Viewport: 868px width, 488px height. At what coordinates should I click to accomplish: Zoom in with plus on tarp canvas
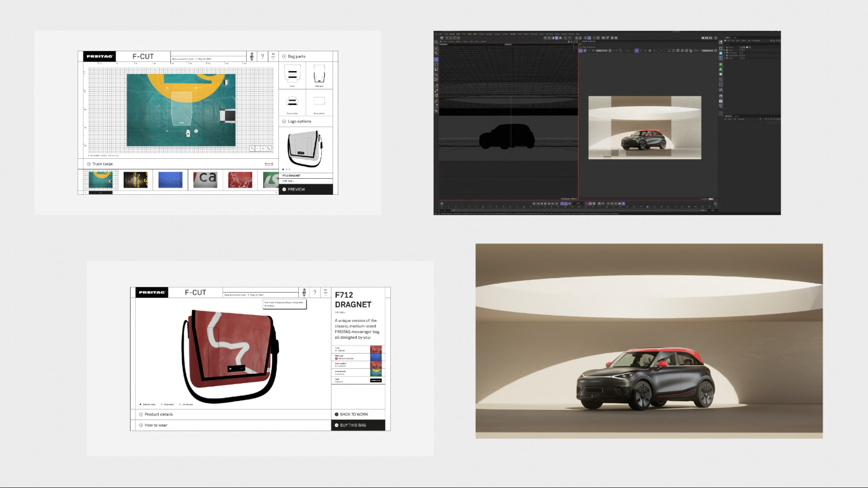tap(263, 149)
